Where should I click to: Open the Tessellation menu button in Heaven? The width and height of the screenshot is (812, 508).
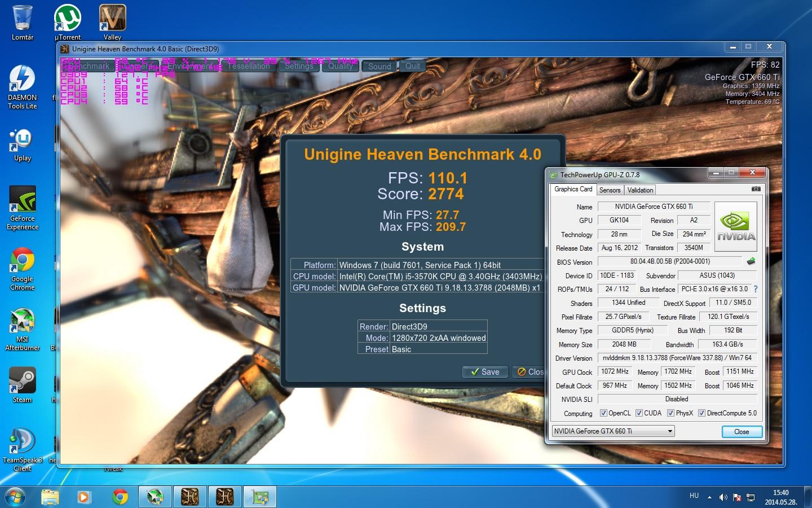[x=249, y=66]
